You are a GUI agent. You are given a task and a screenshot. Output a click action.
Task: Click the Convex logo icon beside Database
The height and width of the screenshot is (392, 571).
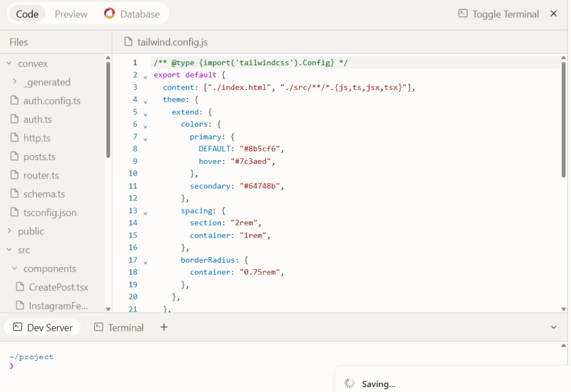pyautogui.click(x=110, y=14)
